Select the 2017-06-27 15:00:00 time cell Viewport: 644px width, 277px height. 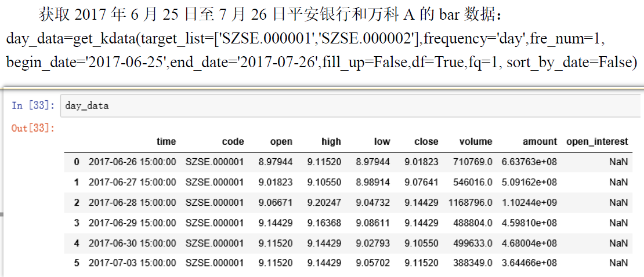pos(132,182)
